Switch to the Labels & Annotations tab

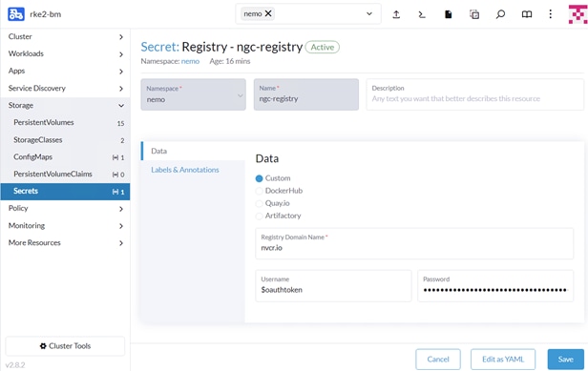click(x=185, y=170)
